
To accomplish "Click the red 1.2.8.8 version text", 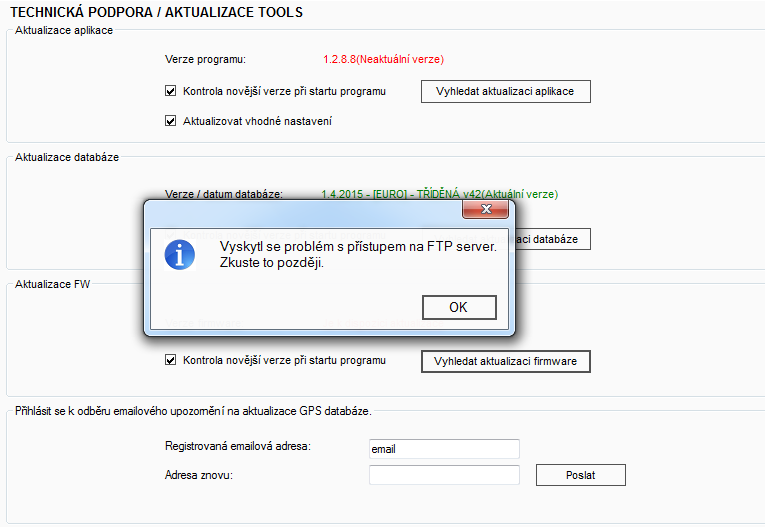I will tap(383, 60).
